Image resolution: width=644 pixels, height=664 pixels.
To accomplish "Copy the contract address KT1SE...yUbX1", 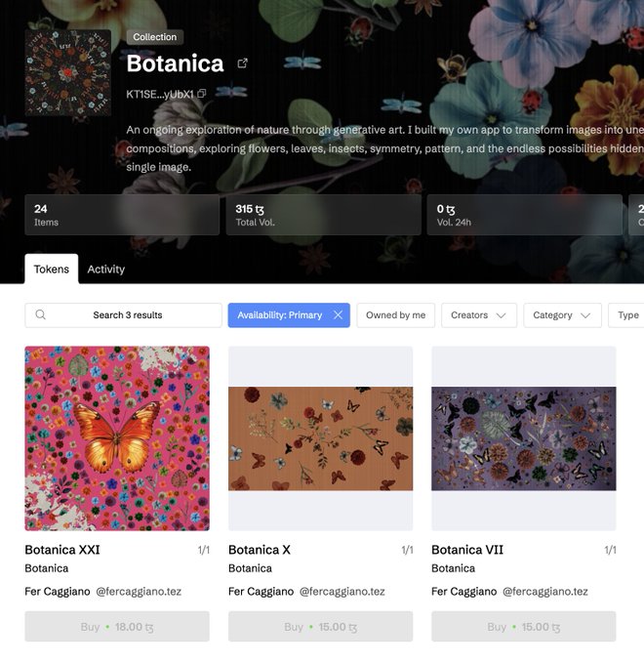I will click(202, 94).
